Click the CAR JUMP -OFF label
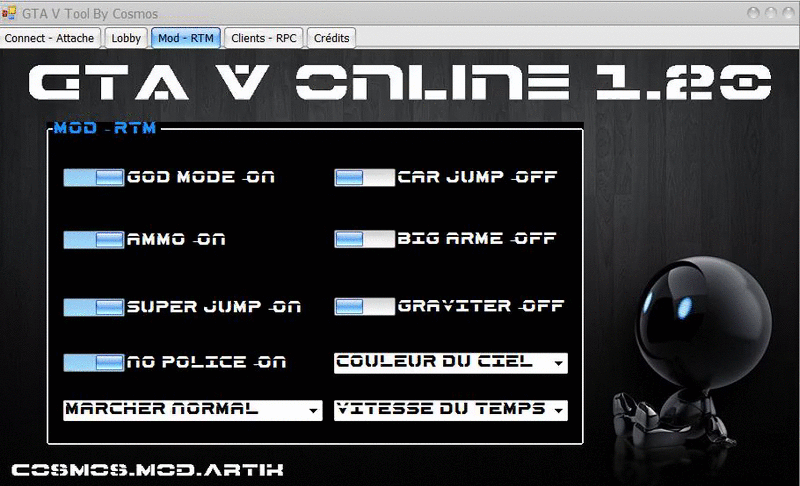Screen dimensions: 800x486 click(x=477, y=177)
